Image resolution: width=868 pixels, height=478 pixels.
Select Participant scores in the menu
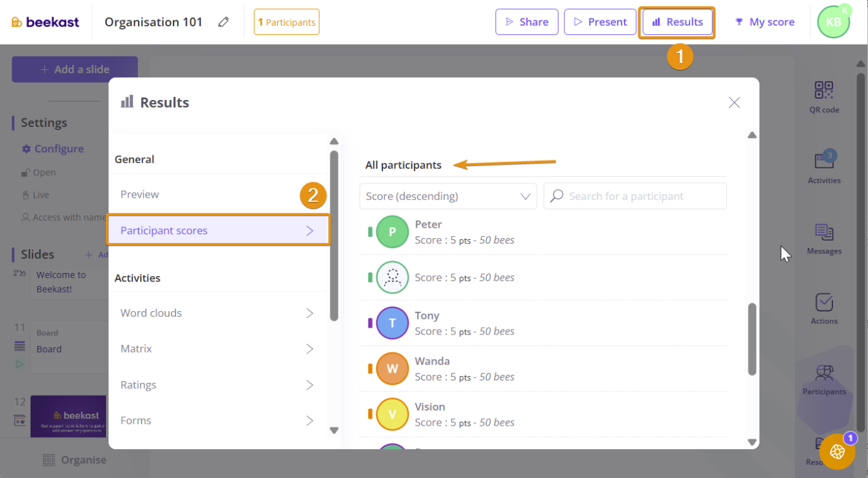[x=218, y=231]
